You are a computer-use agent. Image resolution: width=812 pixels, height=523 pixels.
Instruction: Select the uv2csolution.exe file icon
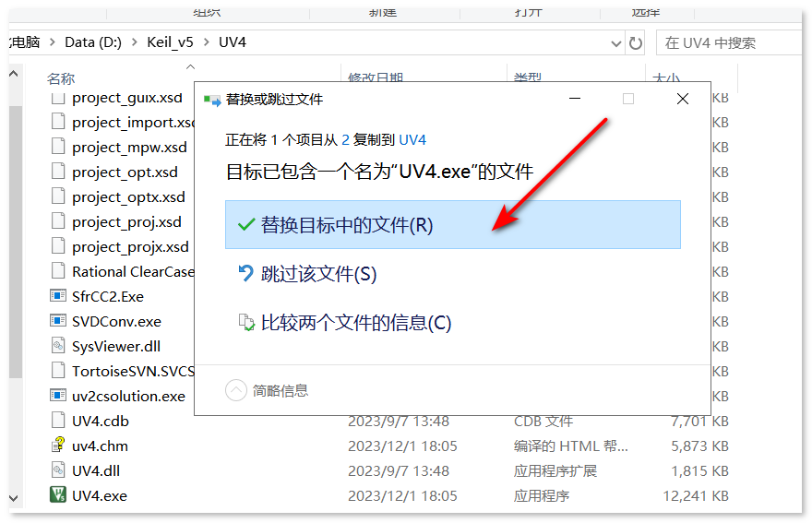point(58,396)
